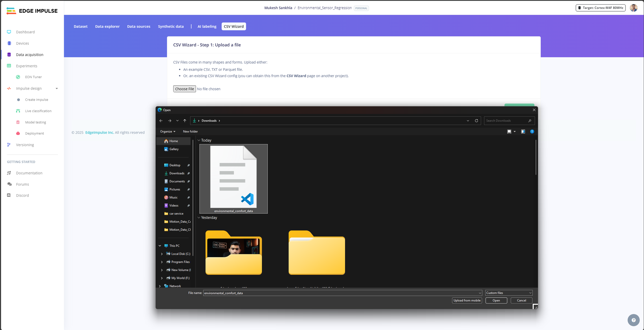This screenshot has width=644, height=330.
Task: Open the Organize menu
Action: [x=167, y=131]
